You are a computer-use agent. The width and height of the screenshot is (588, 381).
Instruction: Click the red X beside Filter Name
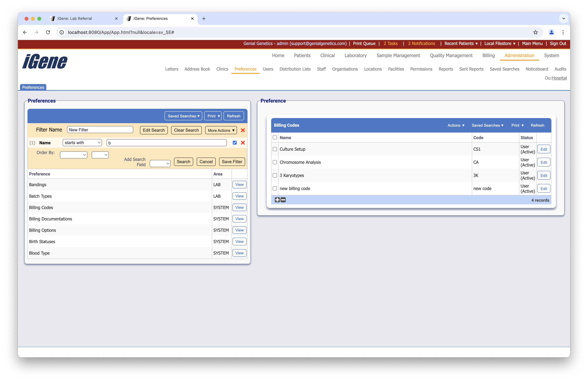(243, 130)
